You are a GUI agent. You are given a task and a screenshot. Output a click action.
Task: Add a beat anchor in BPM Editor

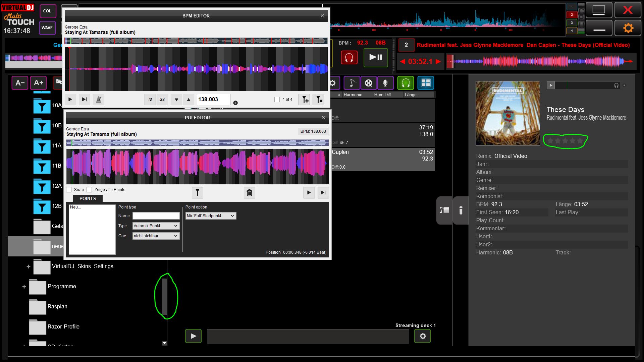305,100
